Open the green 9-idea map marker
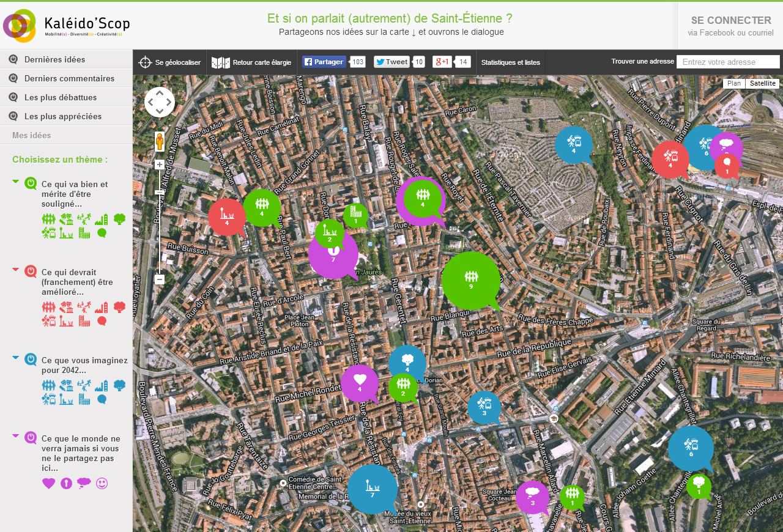Image resolution: width=783 pixels, height=532 pixels. (x=470, y=281)
